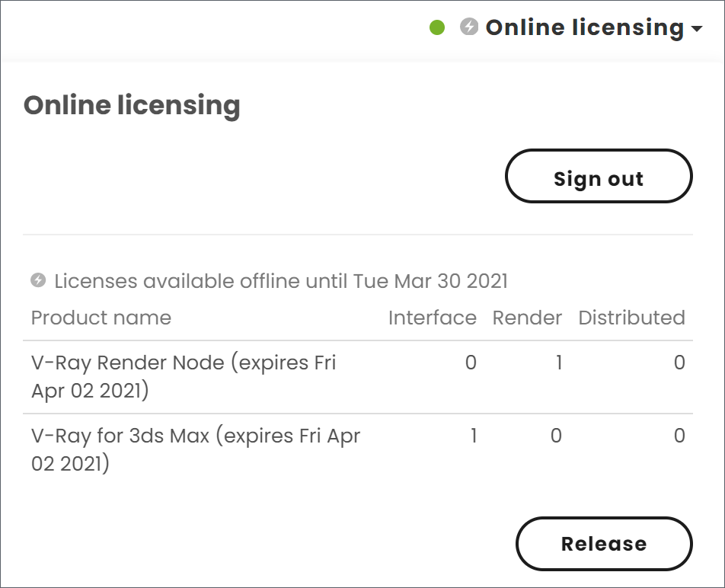The height and width of the screenshot is (588, 725).
Task: Click Interface count for V-Ray Render Node
Action: point(471,363)
